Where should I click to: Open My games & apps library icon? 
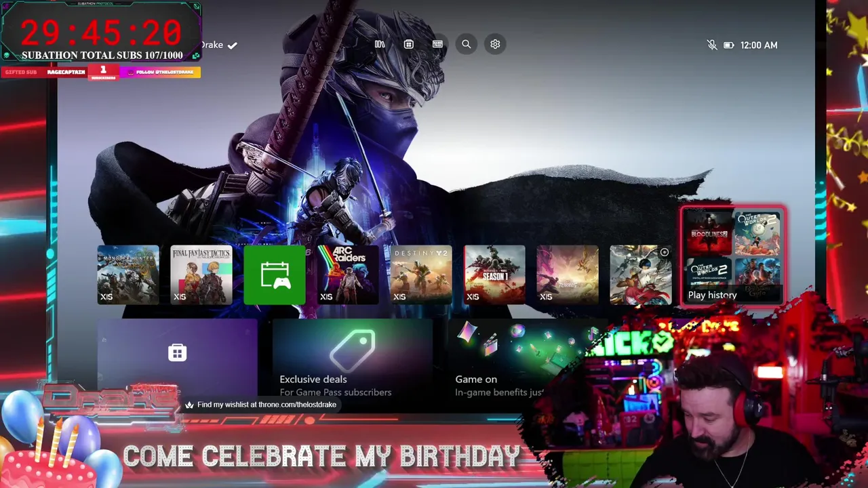click(380, 44)
